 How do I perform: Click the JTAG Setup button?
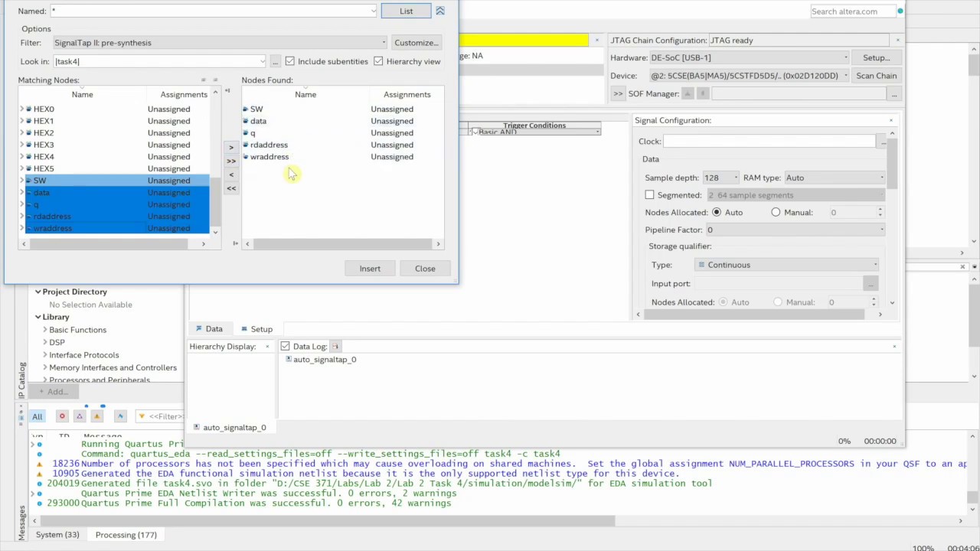(x=877, y=57)
